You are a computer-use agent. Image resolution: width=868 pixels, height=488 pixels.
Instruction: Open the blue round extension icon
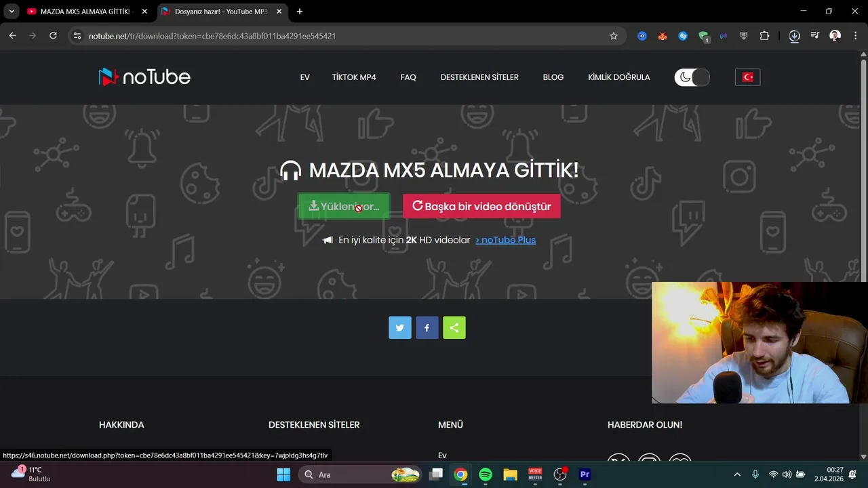tap(642, 36)
